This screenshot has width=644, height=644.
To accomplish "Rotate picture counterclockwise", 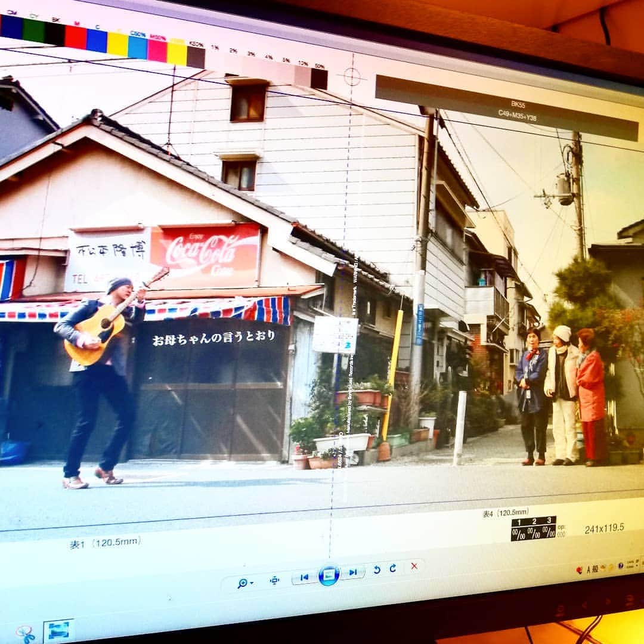I will [377, 569].
